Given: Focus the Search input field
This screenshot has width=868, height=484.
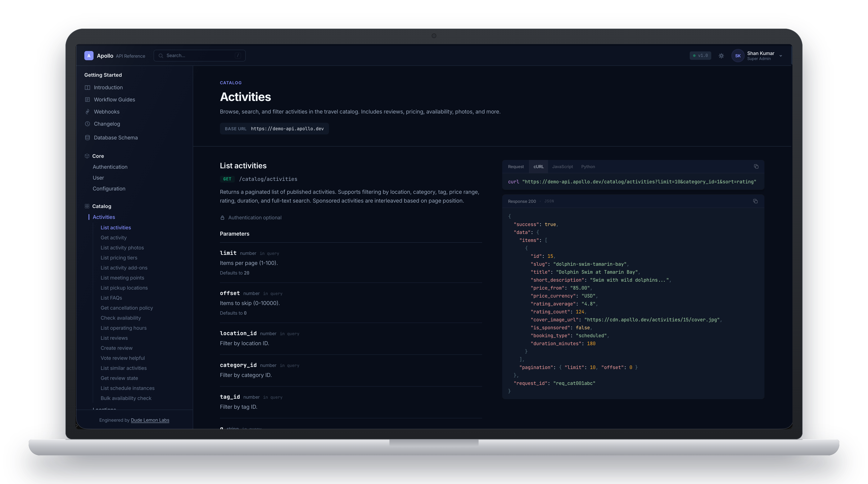Looking at the screenshot, I should [x=199, y=56].
